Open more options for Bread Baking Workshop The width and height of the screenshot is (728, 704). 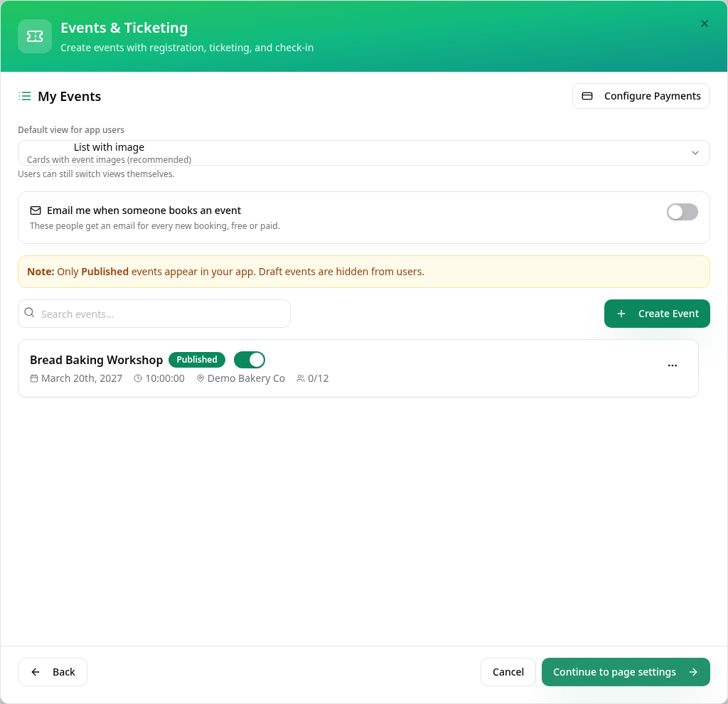(x=673, y=366)
